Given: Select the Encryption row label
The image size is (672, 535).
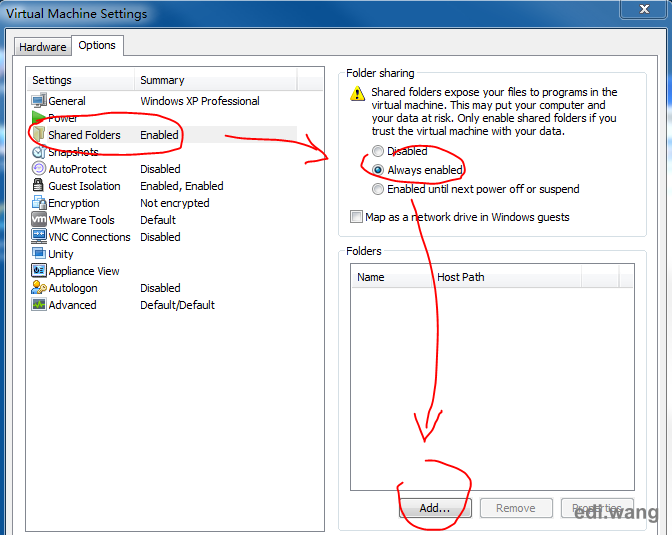Looking at the screenshot, I should (x=74, y=203).
